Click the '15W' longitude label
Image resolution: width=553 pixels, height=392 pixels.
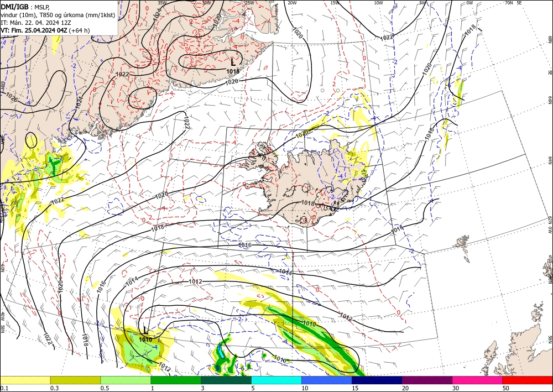click(335, 3)
